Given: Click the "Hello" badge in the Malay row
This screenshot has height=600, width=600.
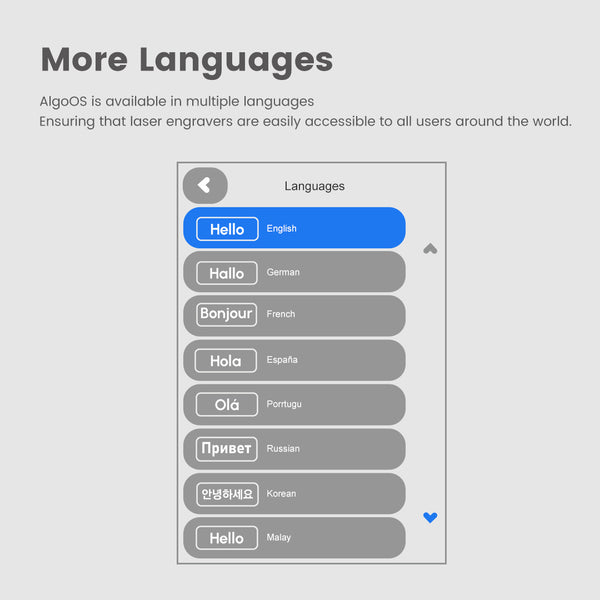Looking at the screenshot, I should pos(226,538).
